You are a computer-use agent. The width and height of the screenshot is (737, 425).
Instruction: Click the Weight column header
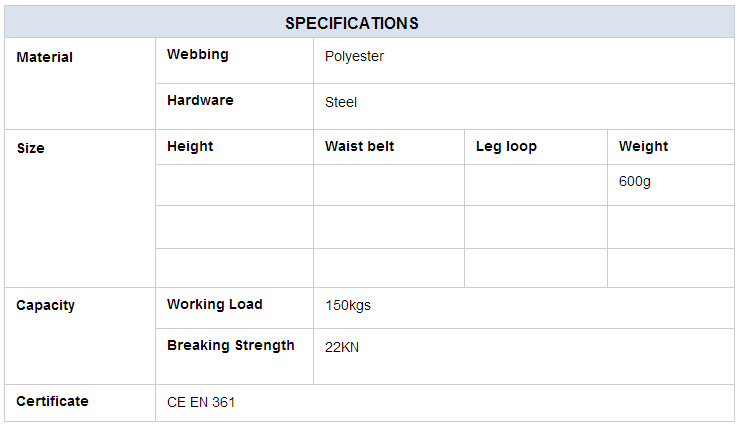643,147
